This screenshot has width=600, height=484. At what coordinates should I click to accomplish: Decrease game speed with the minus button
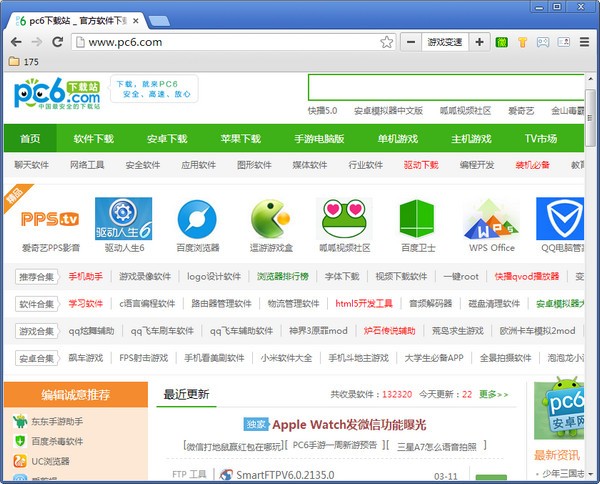pos(411,42)
